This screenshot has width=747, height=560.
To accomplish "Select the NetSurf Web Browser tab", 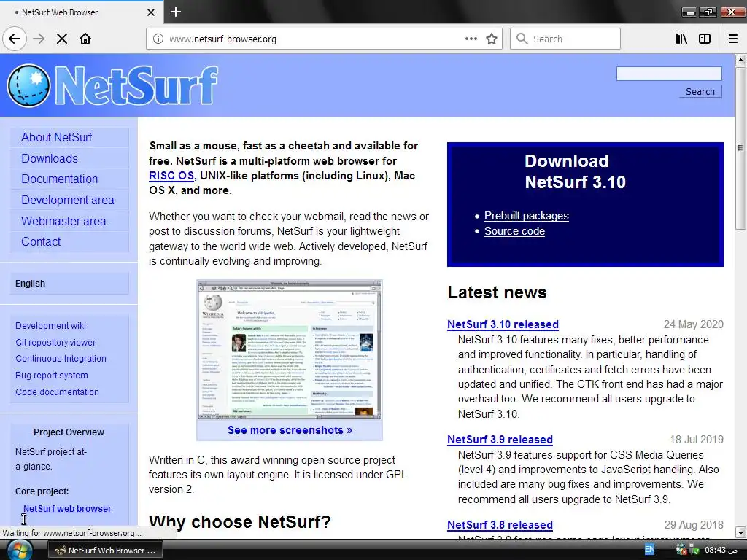I will tap(82, 12).
